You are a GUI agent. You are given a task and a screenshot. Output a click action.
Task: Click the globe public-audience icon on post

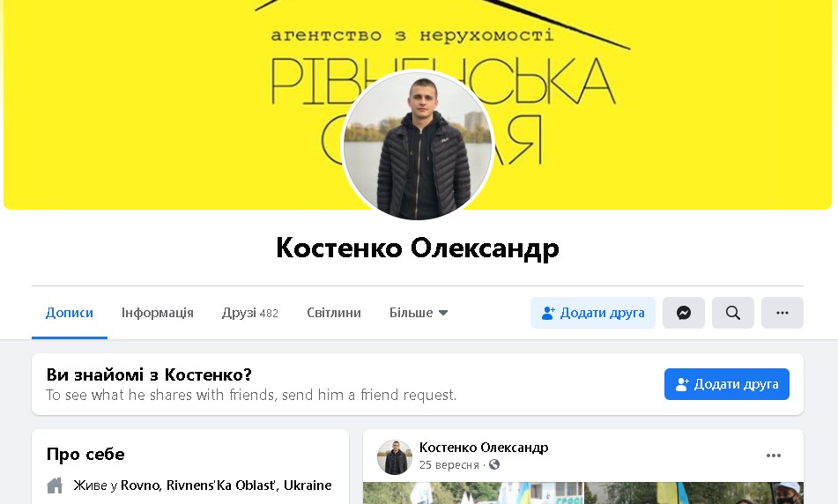tap(494, 464)
